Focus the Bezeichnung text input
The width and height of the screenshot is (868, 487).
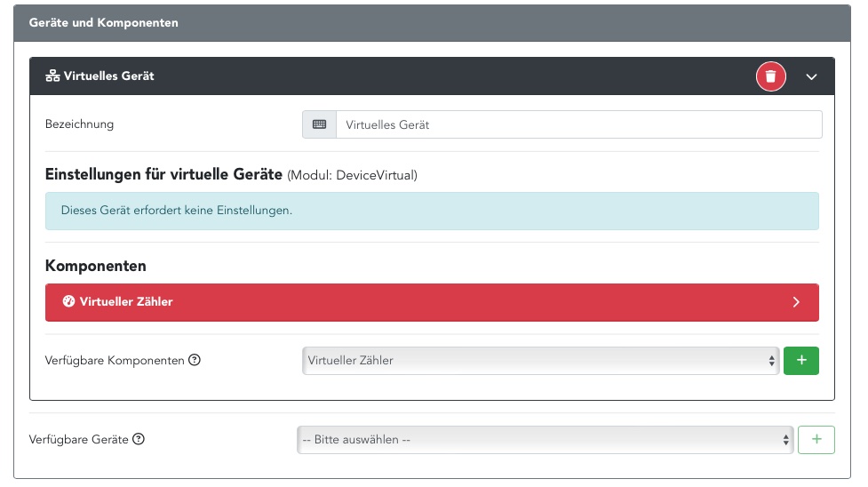point(577,124)
